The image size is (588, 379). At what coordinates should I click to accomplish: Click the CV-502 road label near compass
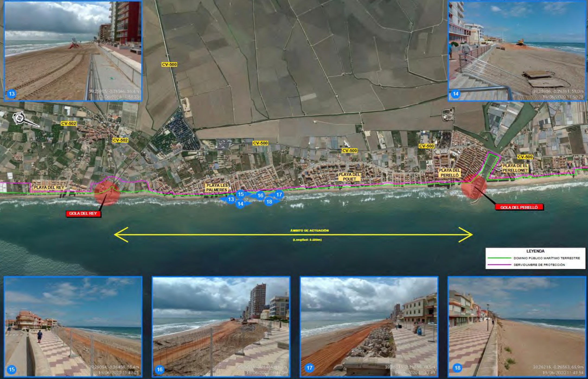tap(68, 124)
